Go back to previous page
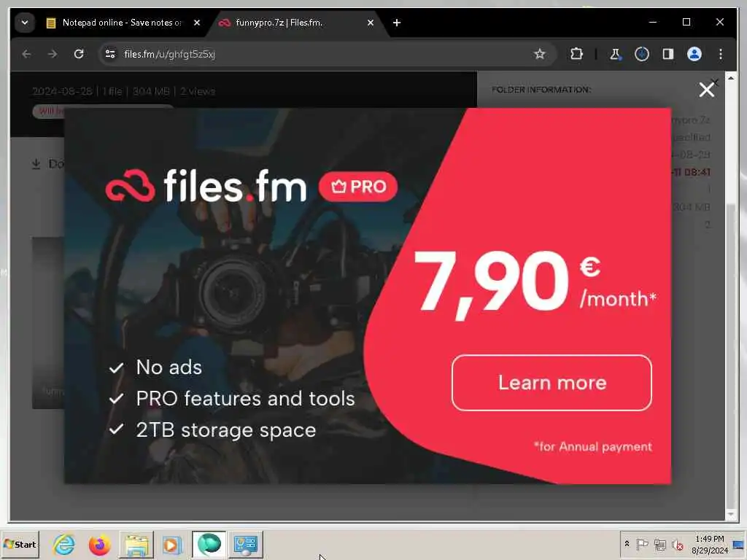 (x=27, y=54)
